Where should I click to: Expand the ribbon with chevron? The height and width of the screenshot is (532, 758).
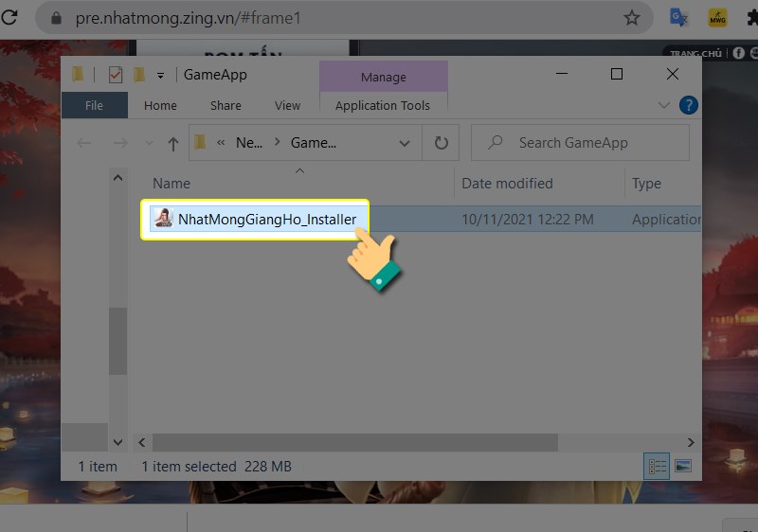click(x=664, y=105)
